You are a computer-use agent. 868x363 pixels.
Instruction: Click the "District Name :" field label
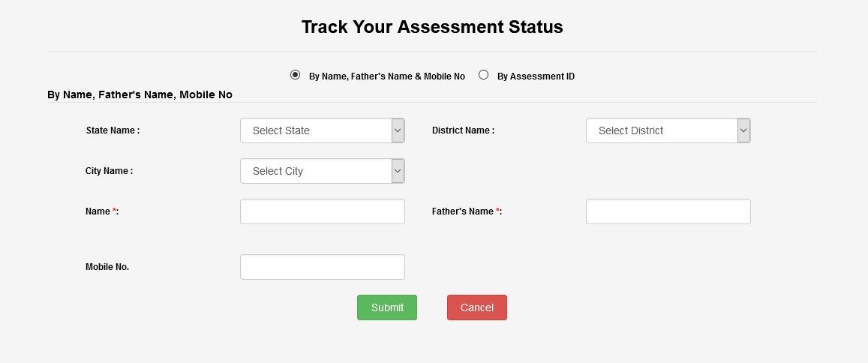[x=463, y=130]
